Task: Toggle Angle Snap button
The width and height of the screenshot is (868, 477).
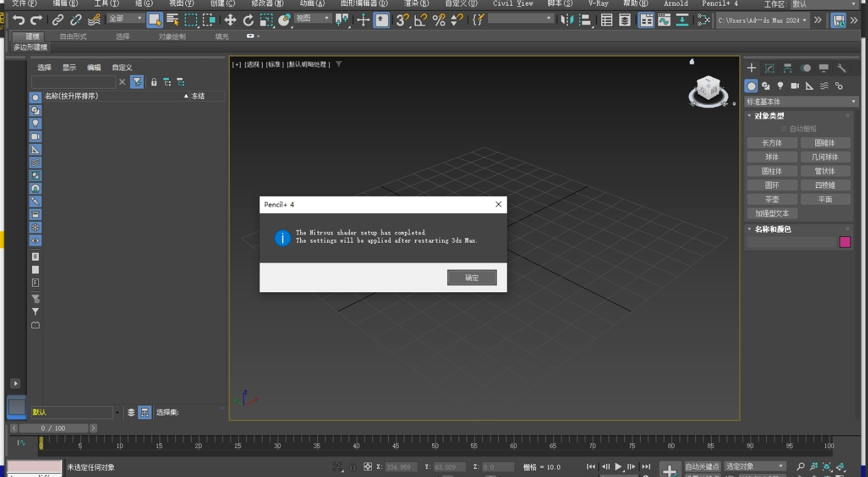Action: coord(421,20)
